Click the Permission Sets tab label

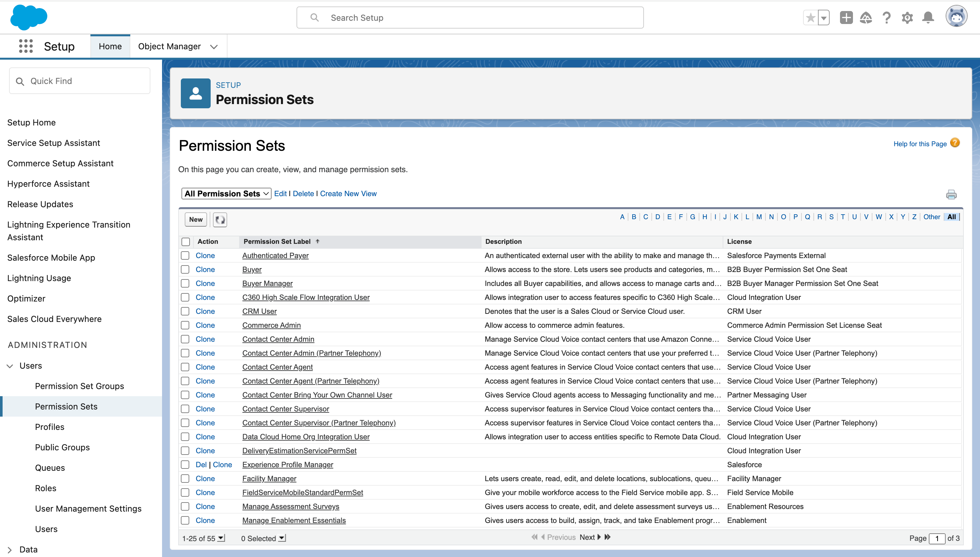coord(67,406)
